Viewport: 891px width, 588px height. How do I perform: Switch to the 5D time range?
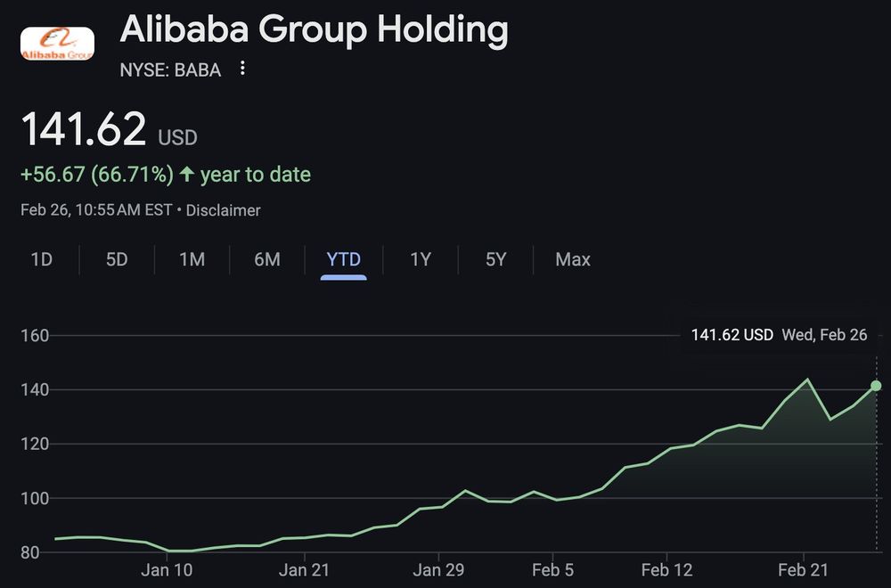pyautogui.click(x=117, y=260)
